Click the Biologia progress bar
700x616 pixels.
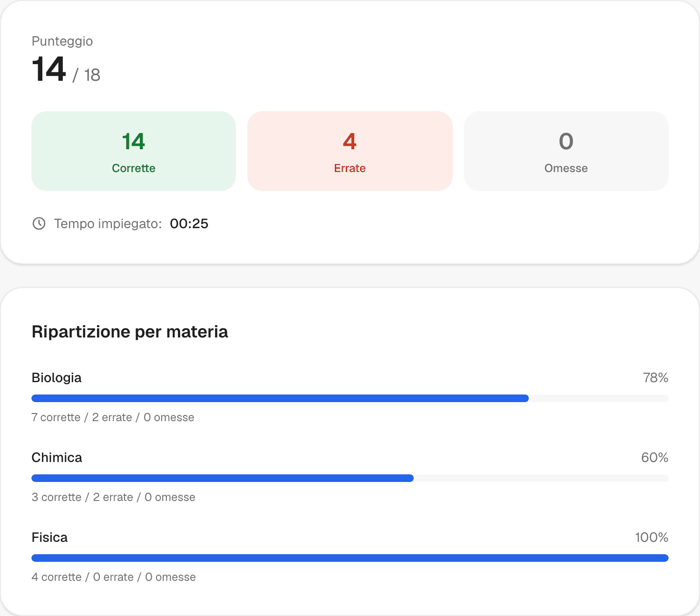tap(350, 398)
